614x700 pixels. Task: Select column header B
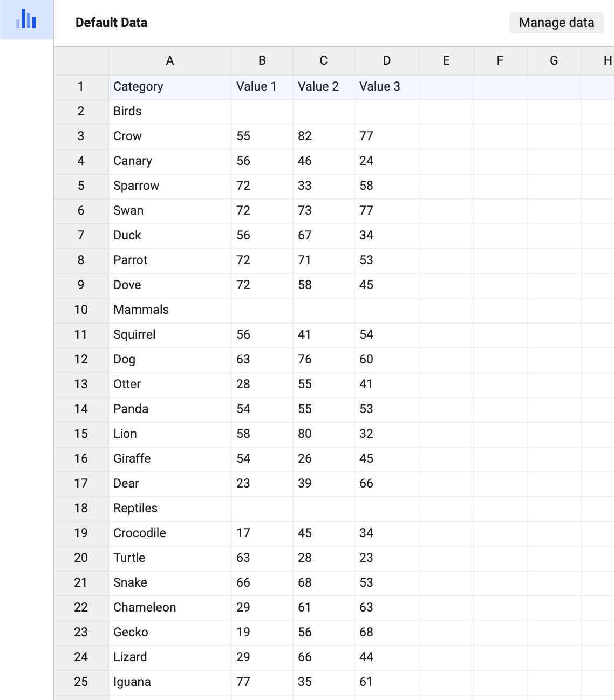click(x=262, y=60)
